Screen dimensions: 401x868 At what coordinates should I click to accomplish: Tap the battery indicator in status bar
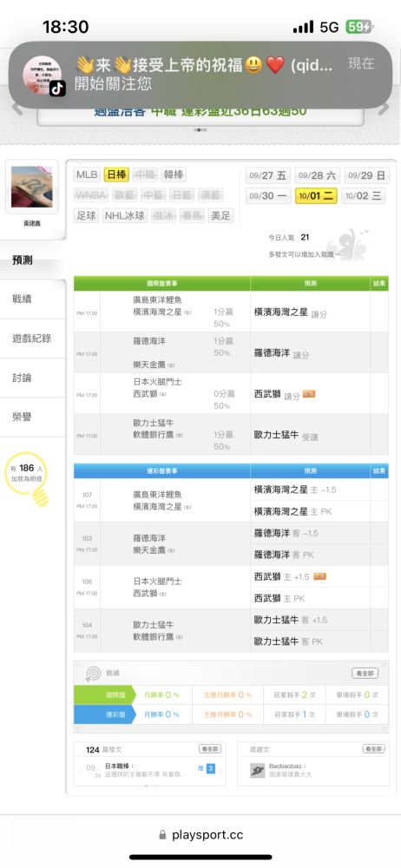coord(359,27)
